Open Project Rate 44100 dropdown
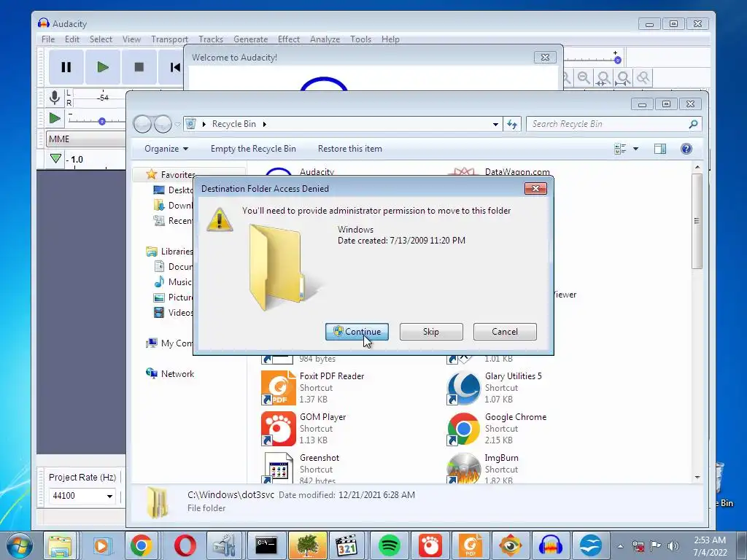 (x=109, y=496)
